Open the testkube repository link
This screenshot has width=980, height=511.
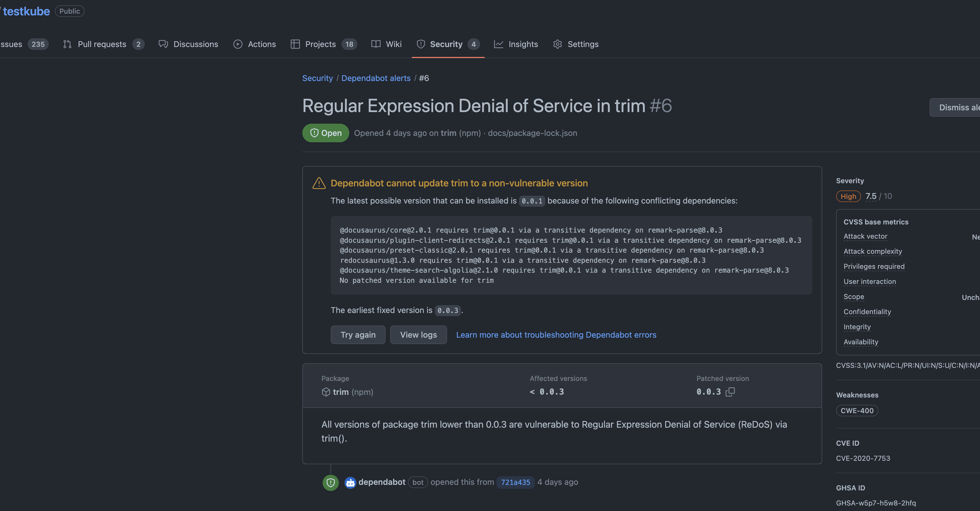click(26, 11)
